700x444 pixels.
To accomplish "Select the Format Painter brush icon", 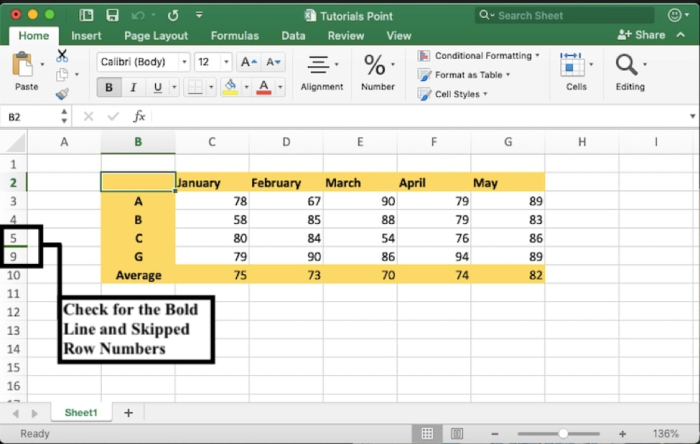I will coord(62,93).
